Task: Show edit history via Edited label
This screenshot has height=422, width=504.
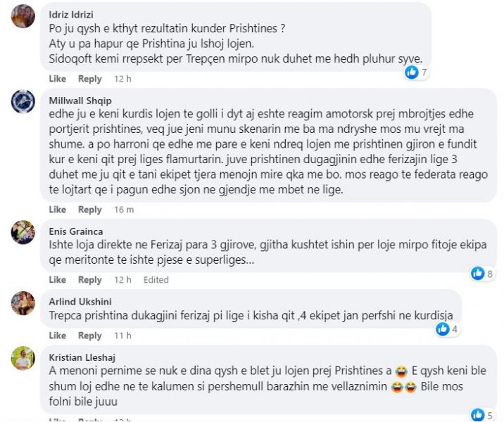Action: point(156,280)
